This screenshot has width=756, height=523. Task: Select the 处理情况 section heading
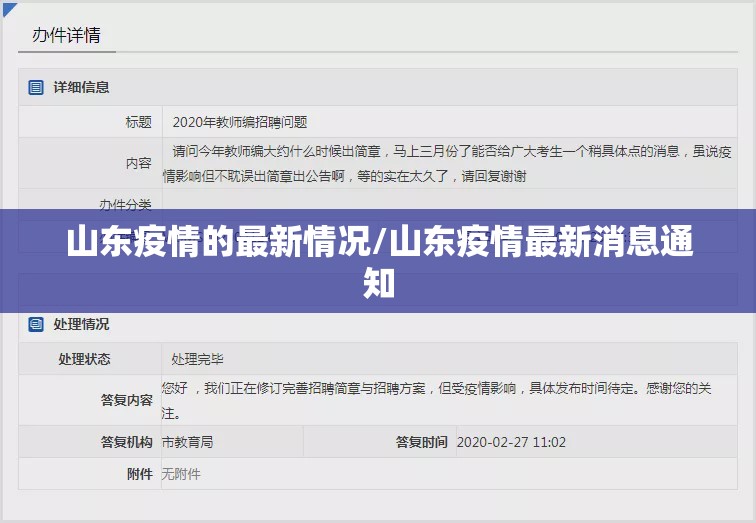[81, 324]
